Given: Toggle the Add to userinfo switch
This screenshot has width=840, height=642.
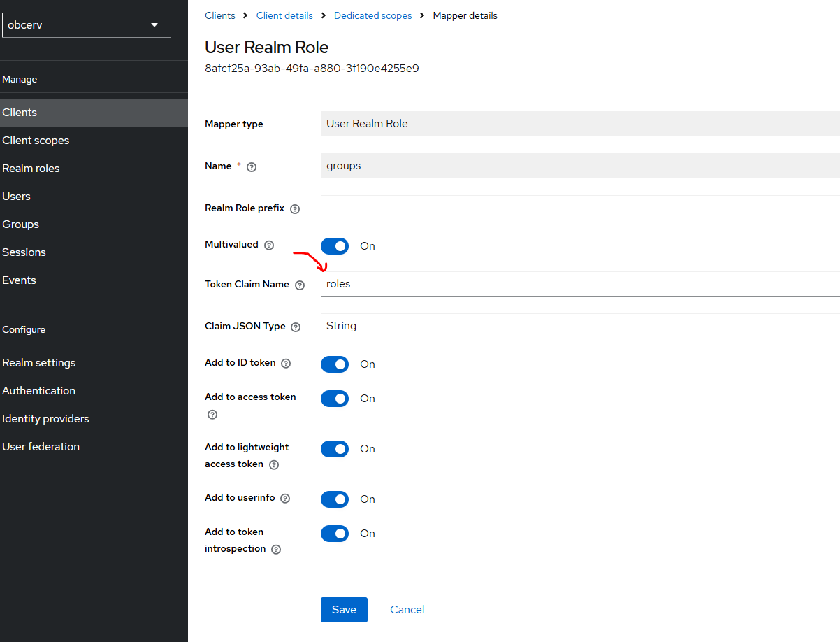Looking at the screenshot, I should coord(335,499).
